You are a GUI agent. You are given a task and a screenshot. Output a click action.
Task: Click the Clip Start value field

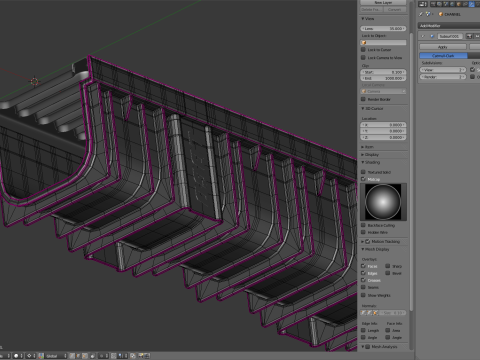coord(383,72)
